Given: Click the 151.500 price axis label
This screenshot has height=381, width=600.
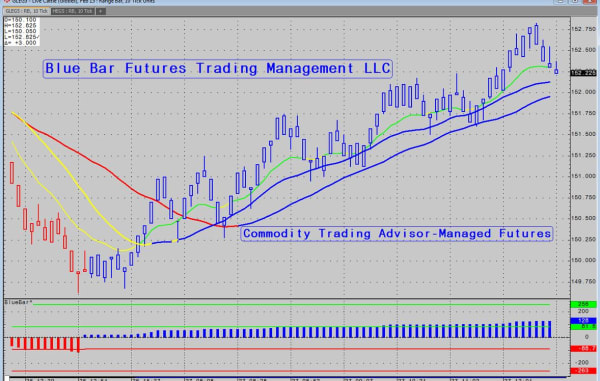Looking at the screenshot, I should coord(583,134).
